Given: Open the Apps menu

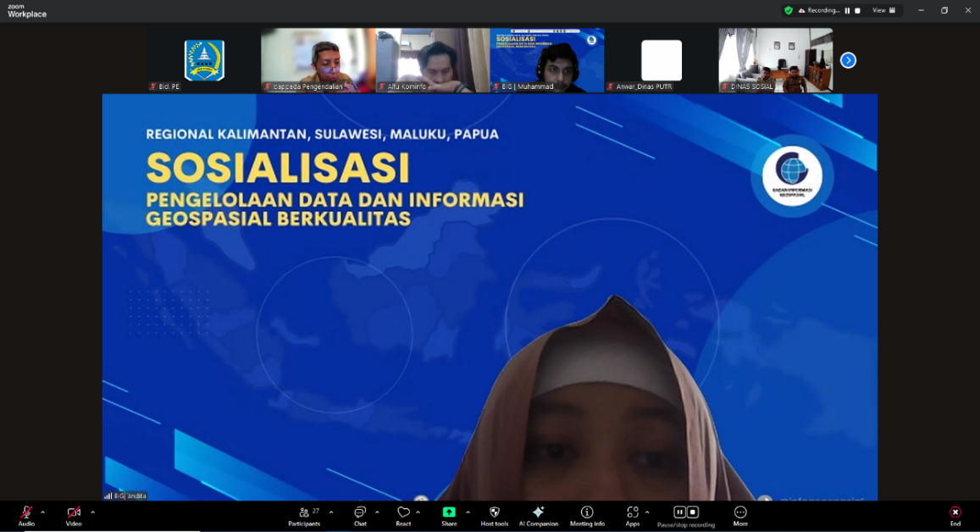Looking at the screenshot, I should coord(632,513).
